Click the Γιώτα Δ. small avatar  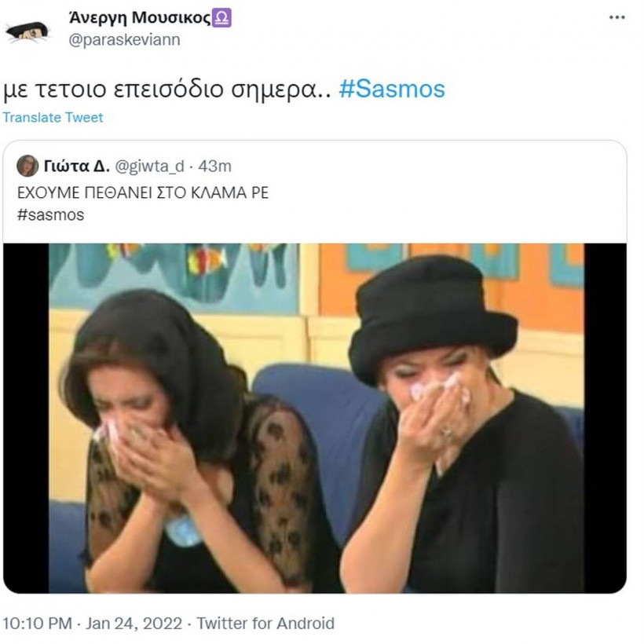(27, 166)
